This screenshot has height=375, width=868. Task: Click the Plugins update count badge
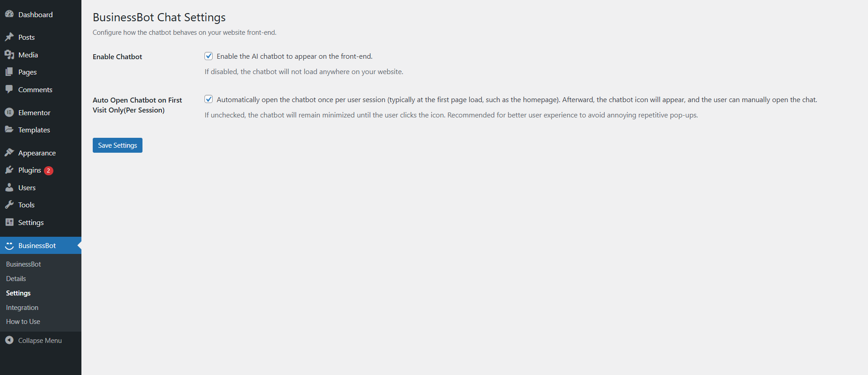(48, 171)
